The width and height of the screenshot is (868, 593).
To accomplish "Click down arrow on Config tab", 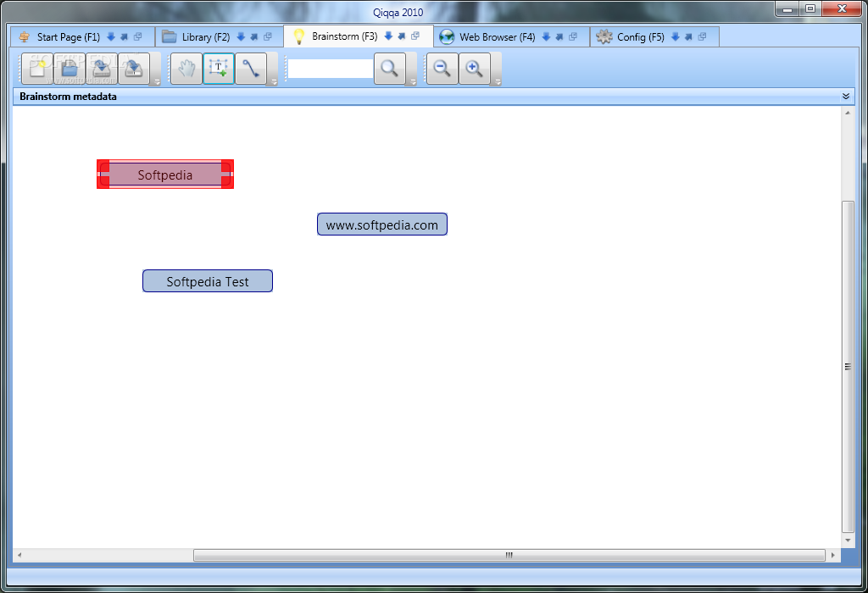I will click(675, 36).
